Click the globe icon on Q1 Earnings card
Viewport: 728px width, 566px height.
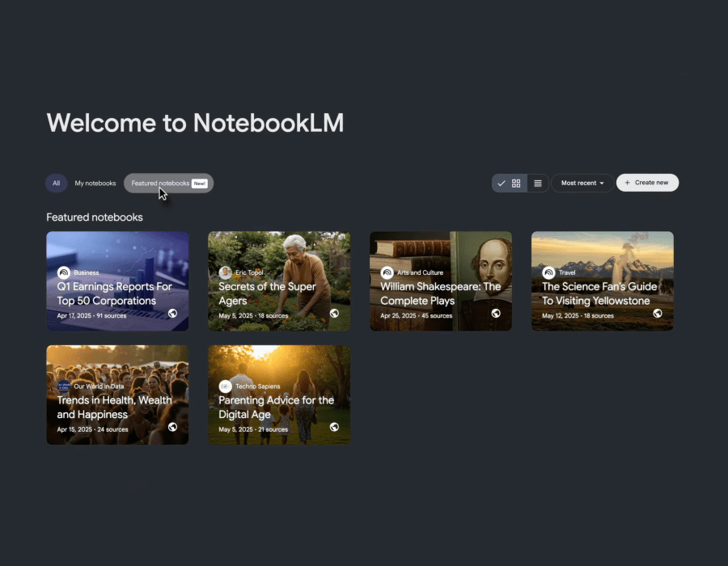point(173,314)
